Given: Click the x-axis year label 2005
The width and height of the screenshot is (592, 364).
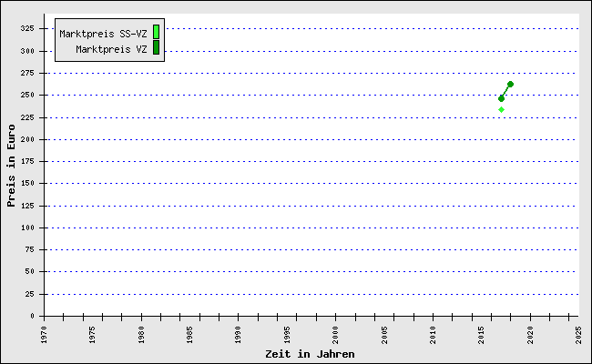Looking at the screenshot, I should coord(384,335).
